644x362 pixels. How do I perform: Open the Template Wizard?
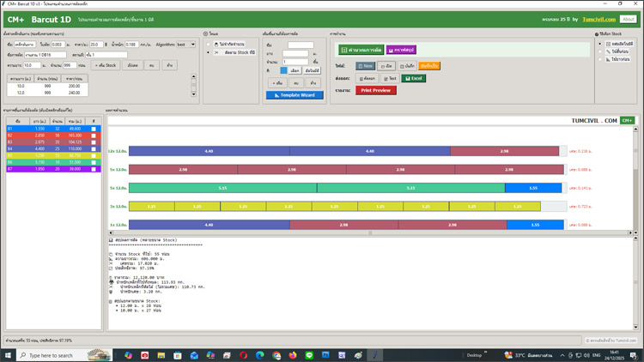[x=295, y=95]
